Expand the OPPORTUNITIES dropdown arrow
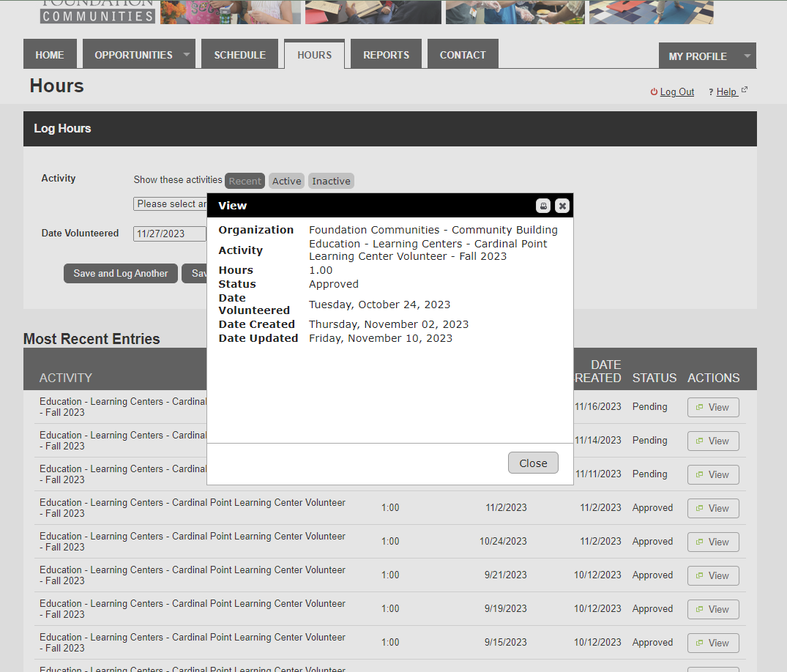787x672 pixels. coord(187,54)
